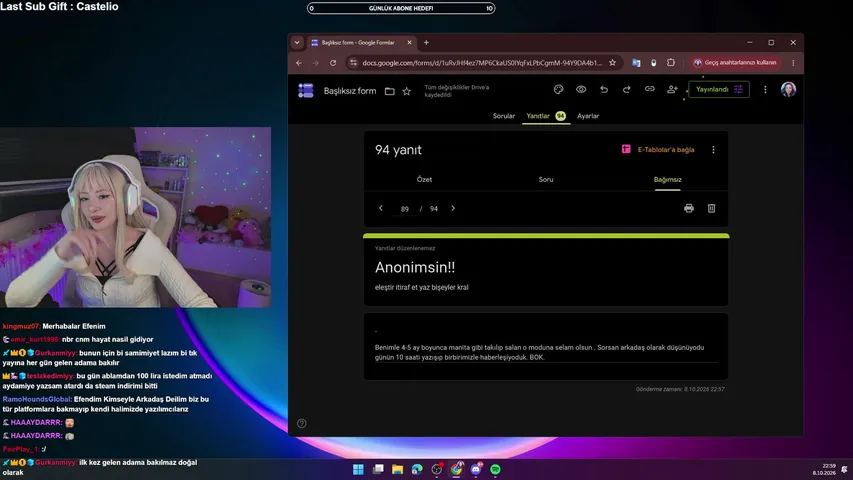Move form using folder icon
This screenshot has width=853, height=480.
point(390,91)
